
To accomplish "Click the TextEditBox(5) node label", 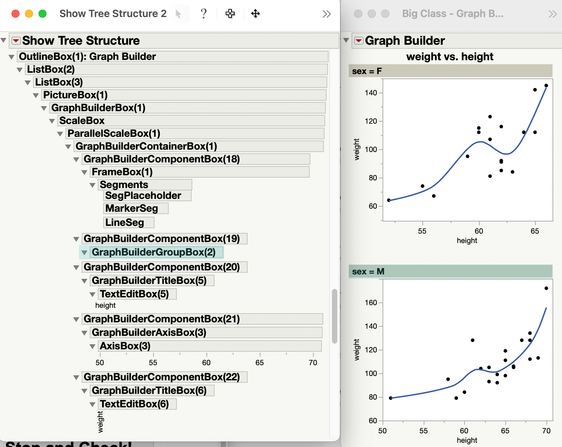I will pyautogui.click(x=134, y=294).
